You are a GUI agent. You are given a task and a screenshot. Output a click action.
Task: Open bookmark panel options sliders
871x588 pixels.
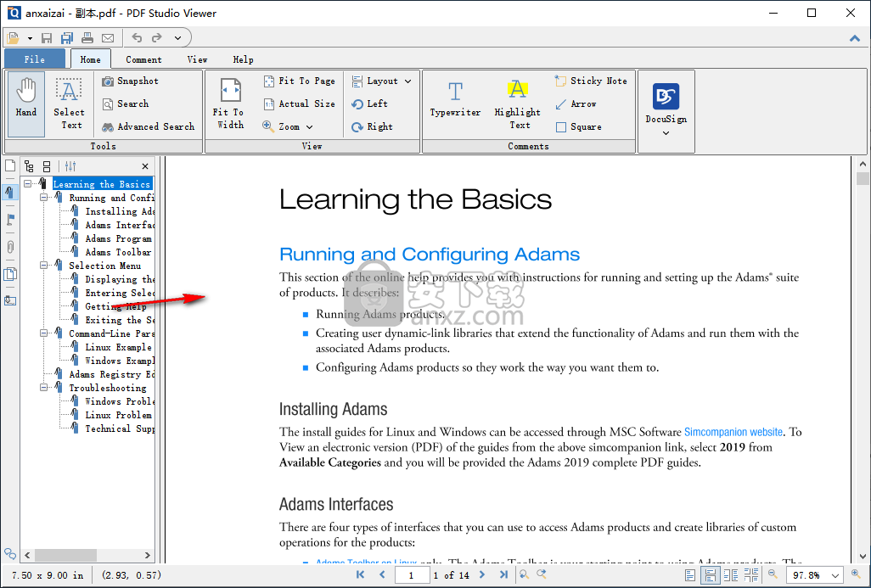click(x=70, y=166)
